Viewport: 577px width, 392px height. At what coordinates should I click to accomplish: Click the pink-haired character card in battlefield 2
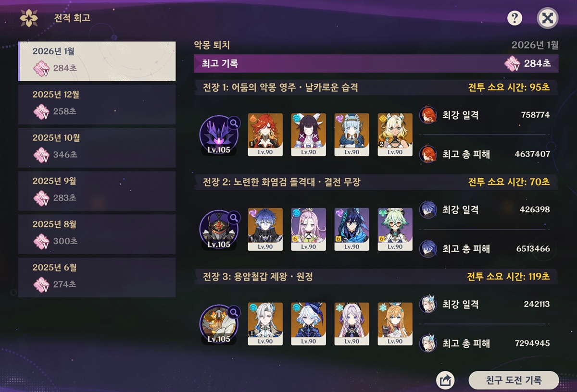[x=309, y=229]
